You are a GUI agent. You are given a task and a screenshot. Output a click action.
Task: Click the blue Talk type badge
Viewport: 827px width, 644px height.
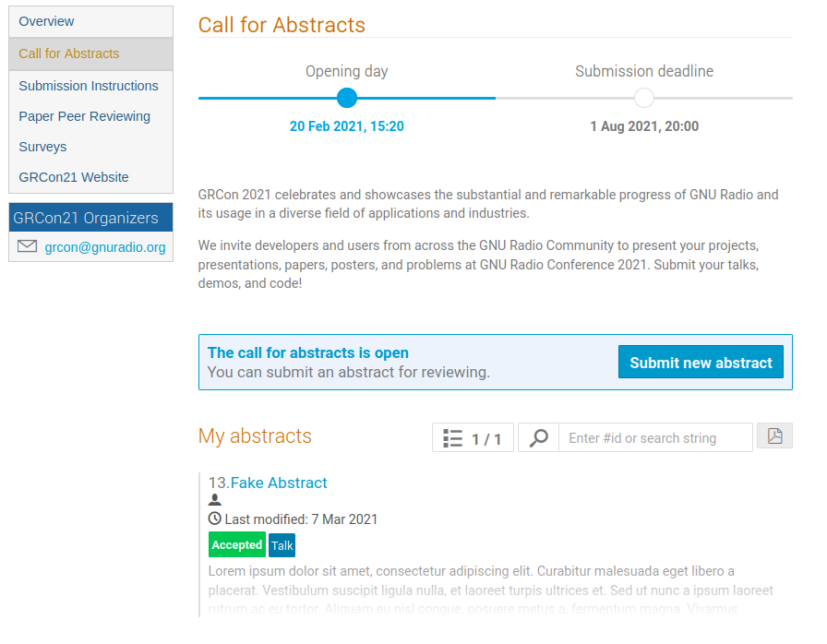282,545
